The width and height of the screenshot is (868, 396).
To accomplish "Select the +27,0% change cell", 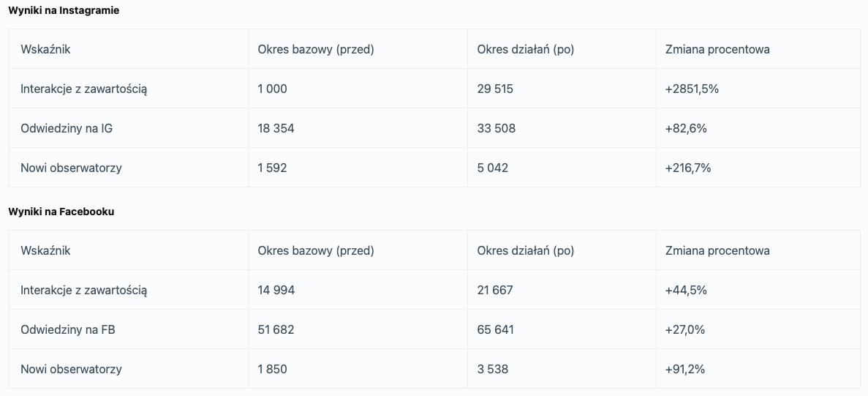I will point(685,329).
